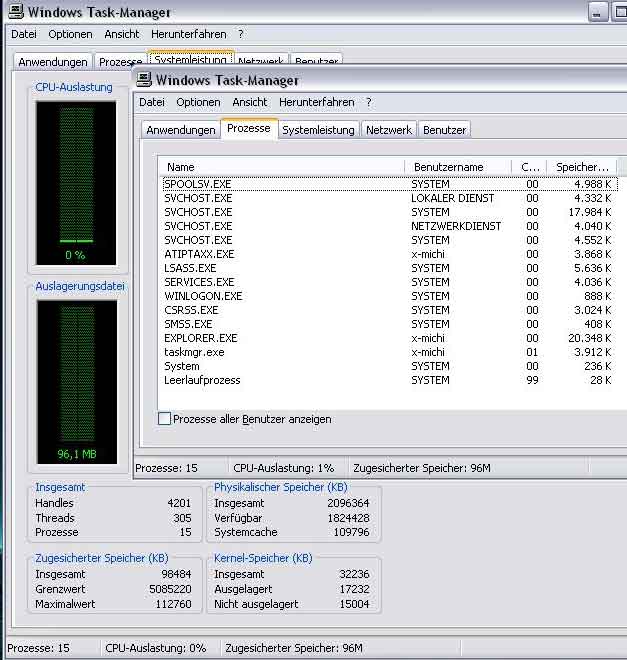Click Handles value 4201

click(179, 503)
